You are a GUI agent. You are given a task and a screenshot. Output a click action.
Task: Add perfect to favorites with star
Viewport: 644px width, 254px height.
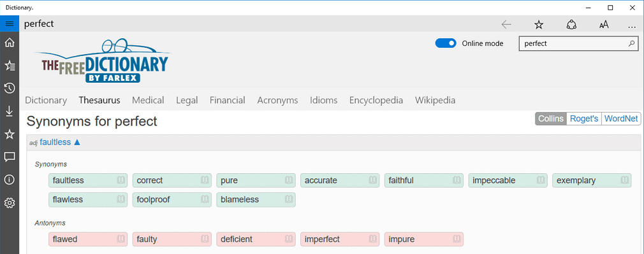(x=538, y=24)
